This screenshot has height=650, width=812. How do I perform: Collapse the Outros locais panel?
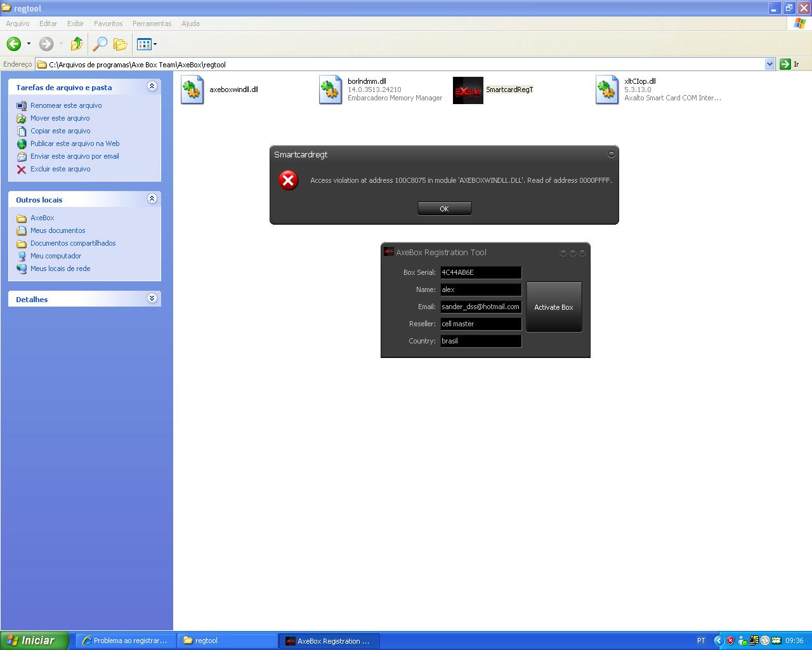[x=152, y=199]
